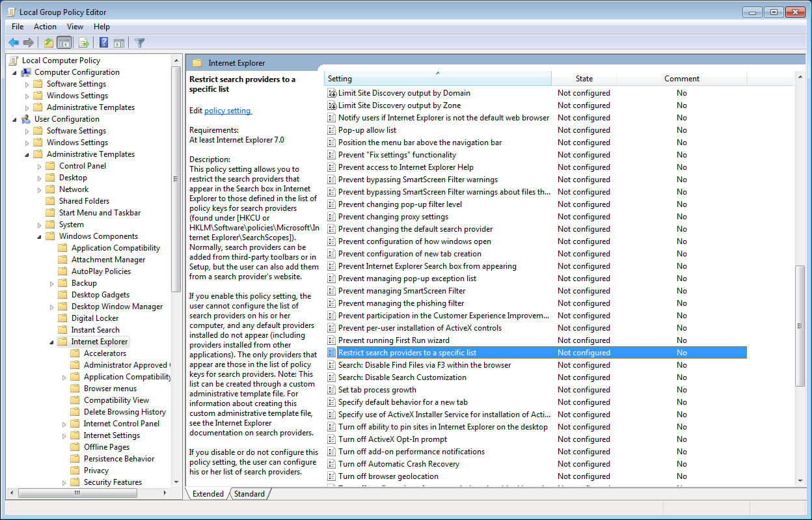Select the 'Attachment Manager' tree folder
The width and height of the screenshot is (812, 520).
coord(108,260)
